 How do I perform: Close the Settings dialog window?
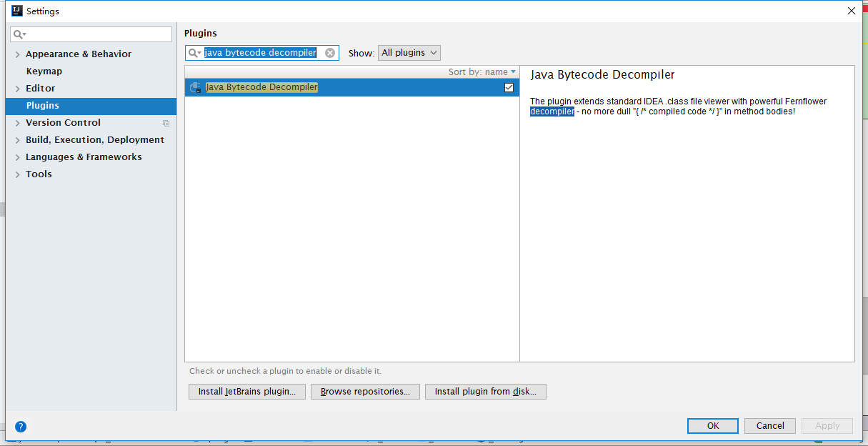click(852, 11)
